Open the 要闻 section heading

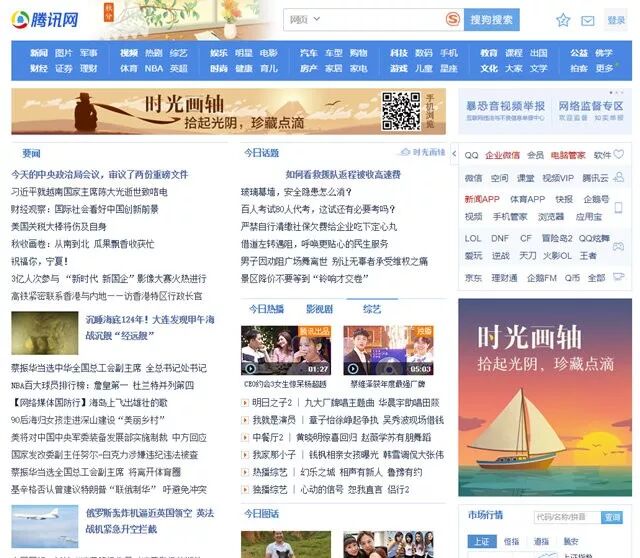pos(31,153)
